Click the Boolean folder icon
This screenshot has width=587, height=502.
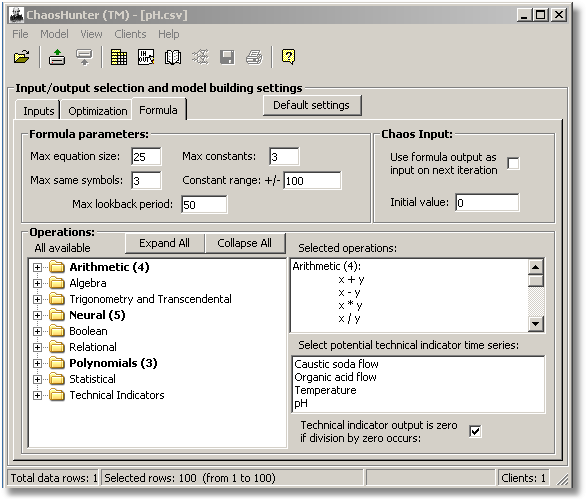57,331
